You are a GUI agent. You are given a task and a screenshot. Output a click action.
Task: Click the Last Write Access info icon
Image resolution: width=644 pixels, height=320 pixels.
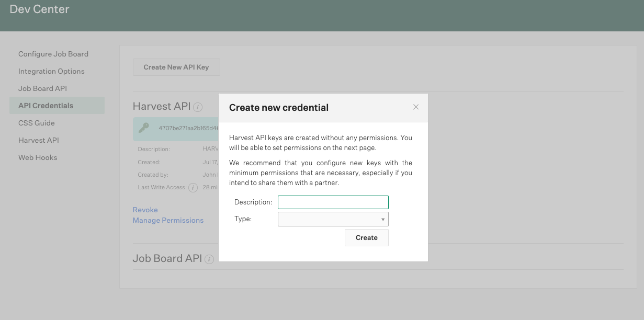point(193,188)
